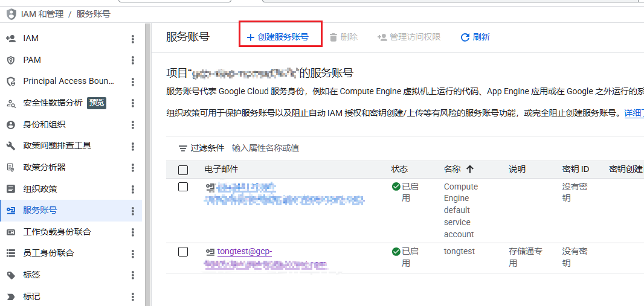The width and height of the screenshot is (644, 306).
Task: Open 安全性数据分析 in the sidebar
Action: click(x=53, y=103)
